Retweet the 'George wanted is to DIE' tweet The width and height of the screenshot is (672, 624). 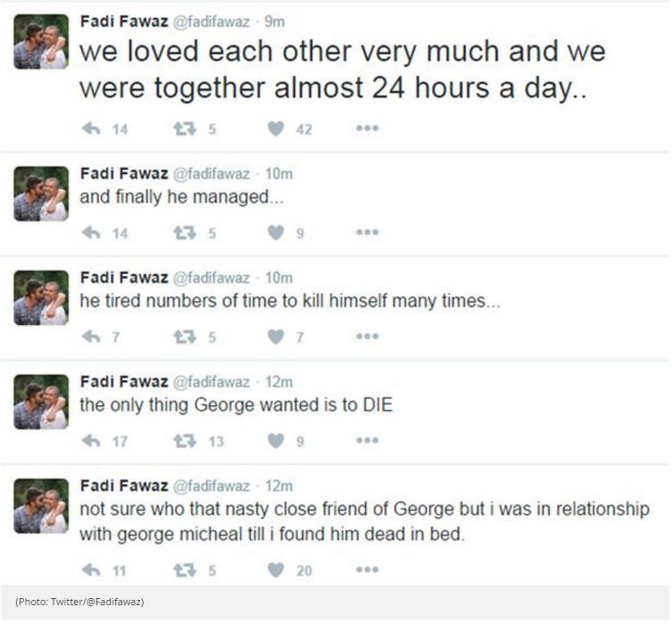coord(184,441)
